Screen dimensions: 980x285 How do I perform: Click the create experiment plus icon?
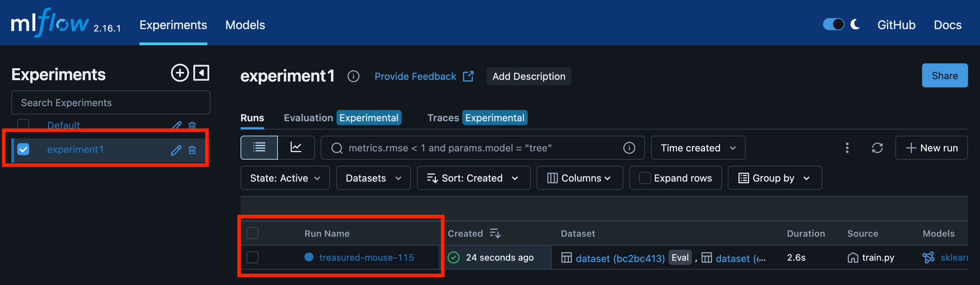(x=180, y=73)
